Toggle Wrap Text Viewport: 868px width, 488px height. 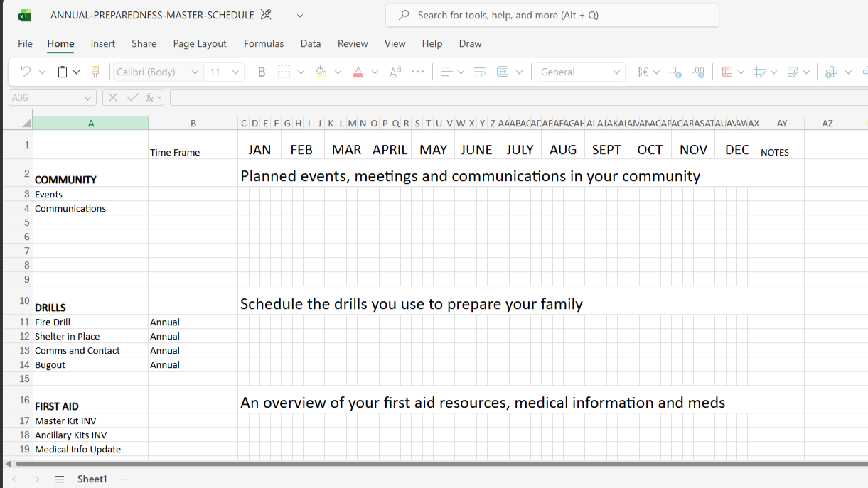click(x=479, y=72)
